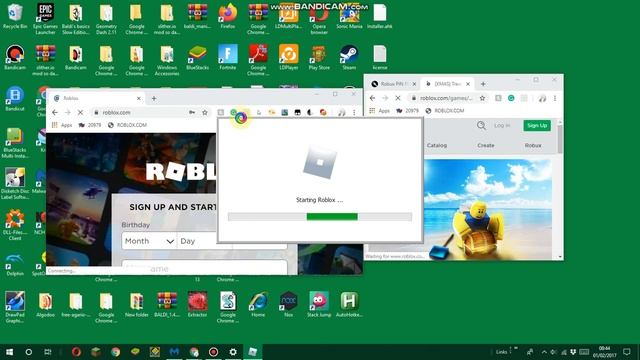Open the Windows Start menu
The image size is (640, 360).
pos(9,352)
